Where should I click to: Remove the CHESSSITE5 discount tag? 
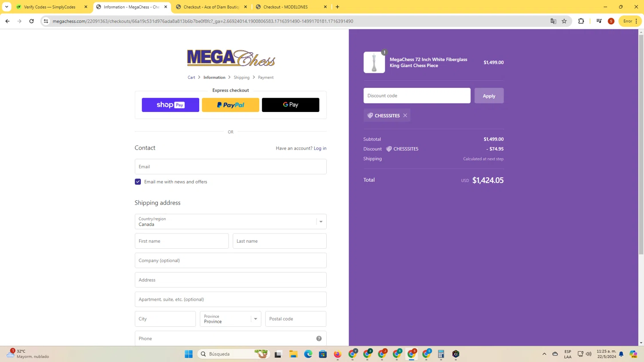pos(405,115)
